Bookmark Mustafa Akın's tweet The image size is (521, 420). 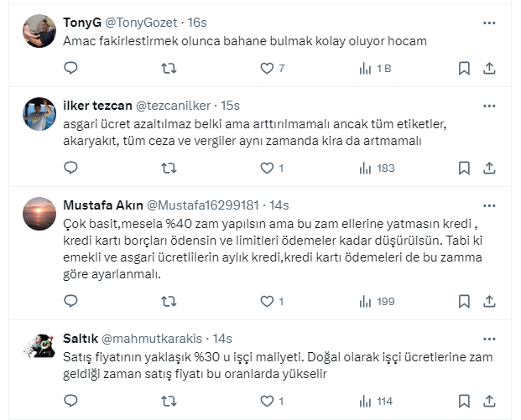[x=464, y=301]
